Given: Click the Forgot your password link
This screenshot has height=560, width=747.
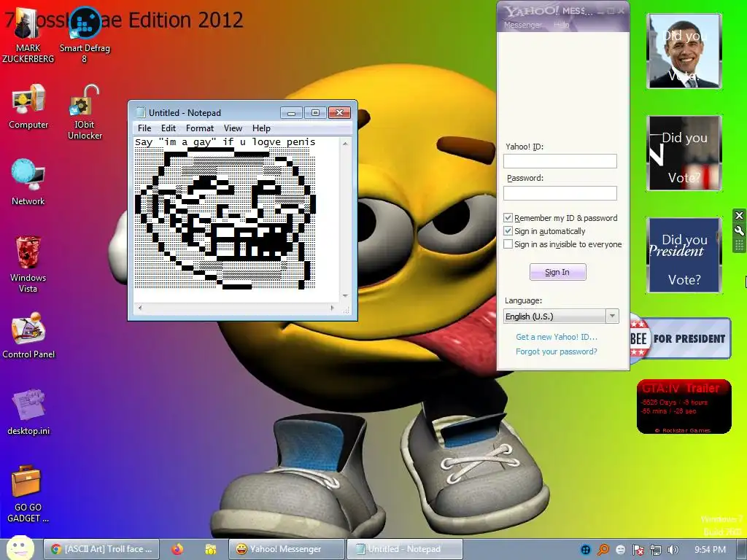Looking at the screenshot, I should [x=557, y=351].
